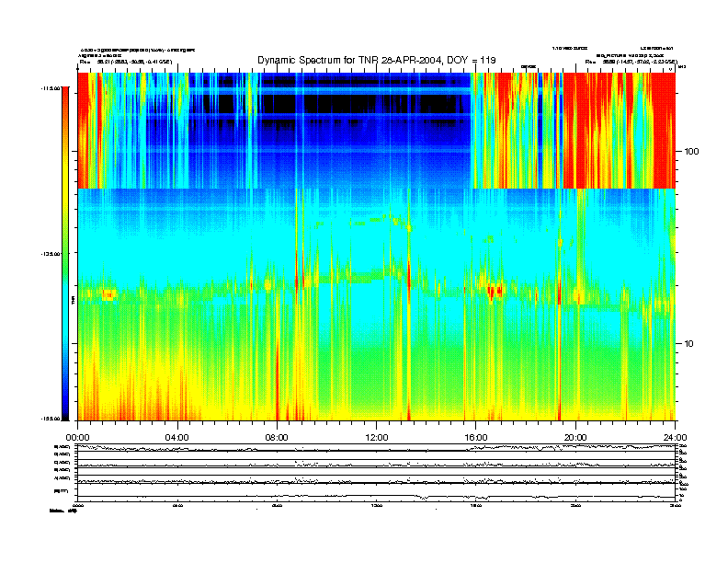Click the 'Dynamic Spectrum for TNR 28-APR-2004' title
Image resolution: width=728 pixels, height=563 pixels.
377,60
